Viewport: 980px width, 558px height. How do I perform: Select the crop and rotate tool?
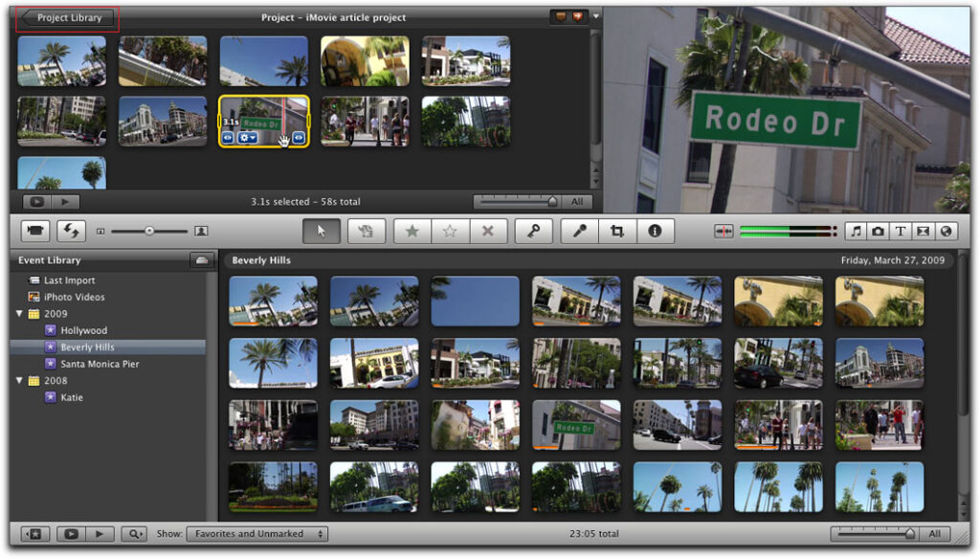point(617,231)
